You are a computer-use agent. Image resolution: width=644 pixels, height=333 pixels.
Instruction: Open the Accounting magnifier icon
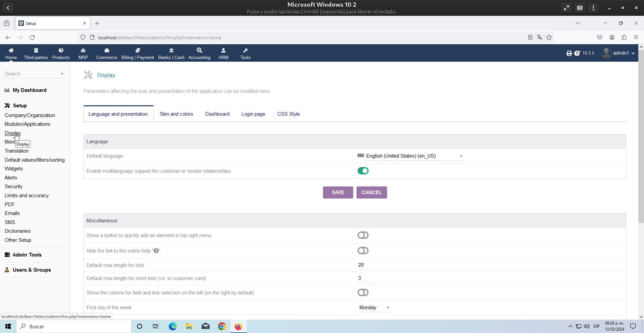click(199, 50)
